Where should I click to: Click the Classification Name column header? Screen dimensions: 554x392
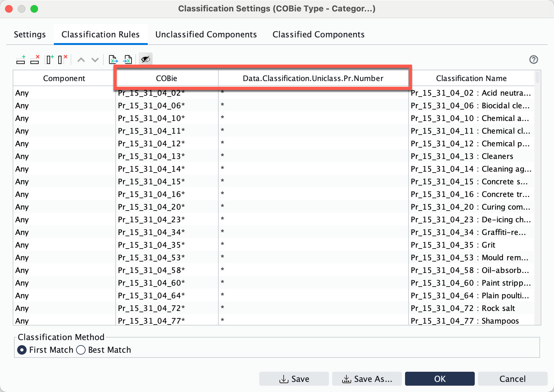(471, 78)
